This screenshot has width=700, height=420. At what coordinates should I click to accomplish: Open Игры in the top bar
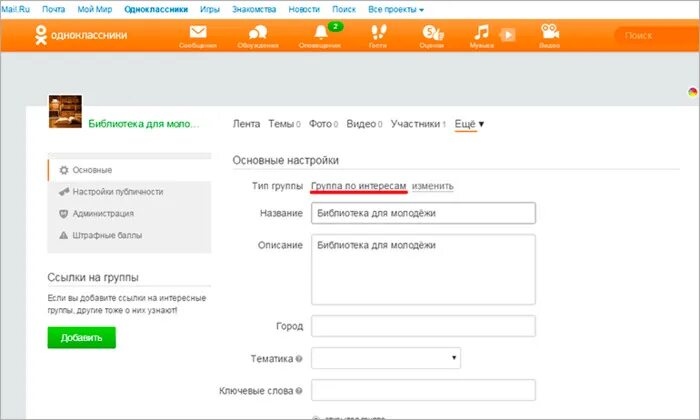[210, 9]
